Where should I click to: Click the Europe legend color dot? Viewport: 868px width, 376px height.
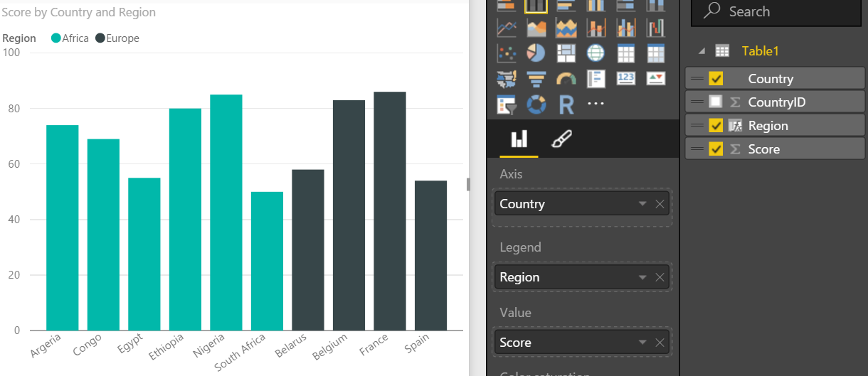tap(100, 38)
